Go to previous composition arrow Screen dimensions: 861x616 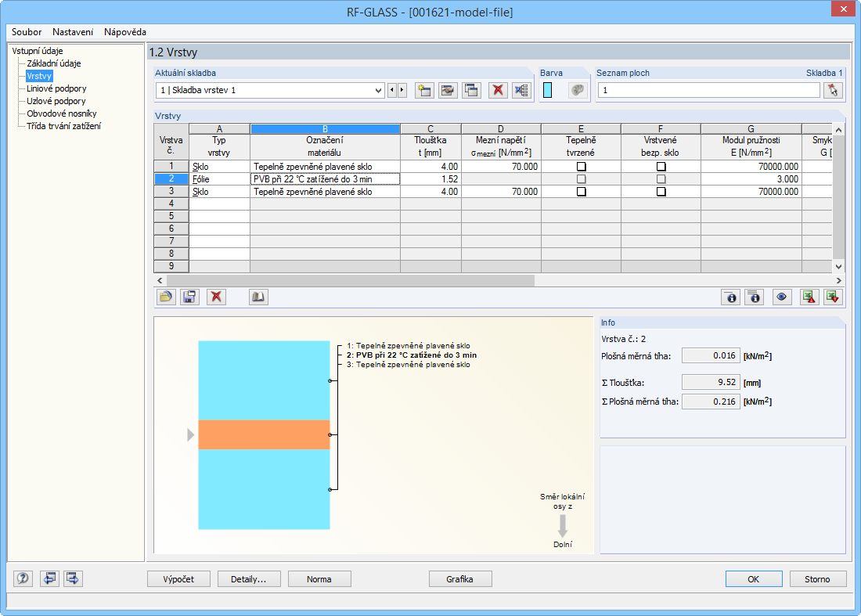392,90
